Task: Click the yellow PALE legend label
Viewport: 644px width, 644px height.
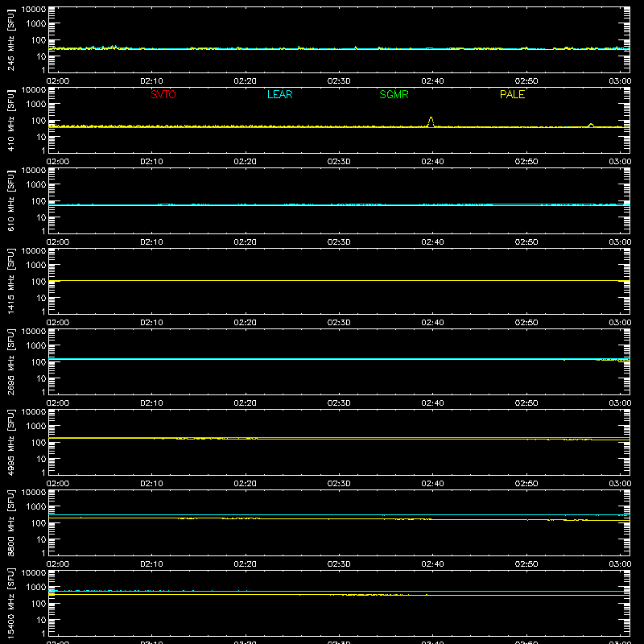Action: (512, 94)
